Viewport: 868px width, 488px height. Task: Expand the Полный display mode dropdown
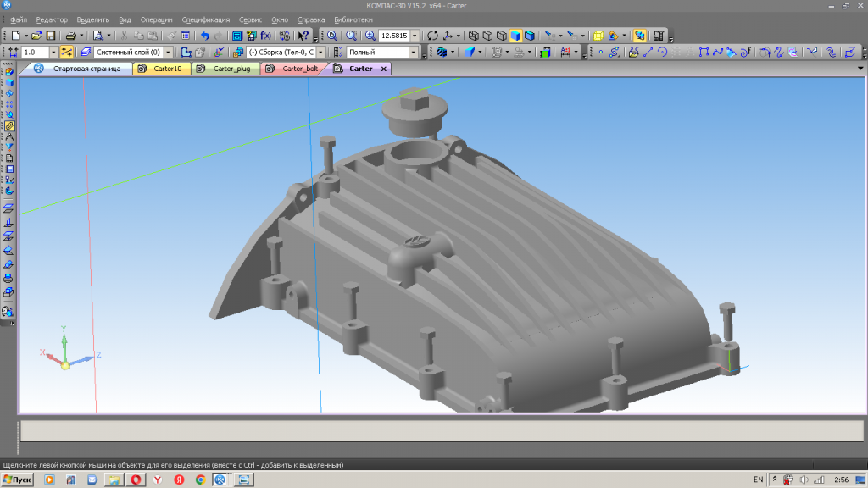click(414, 53)
